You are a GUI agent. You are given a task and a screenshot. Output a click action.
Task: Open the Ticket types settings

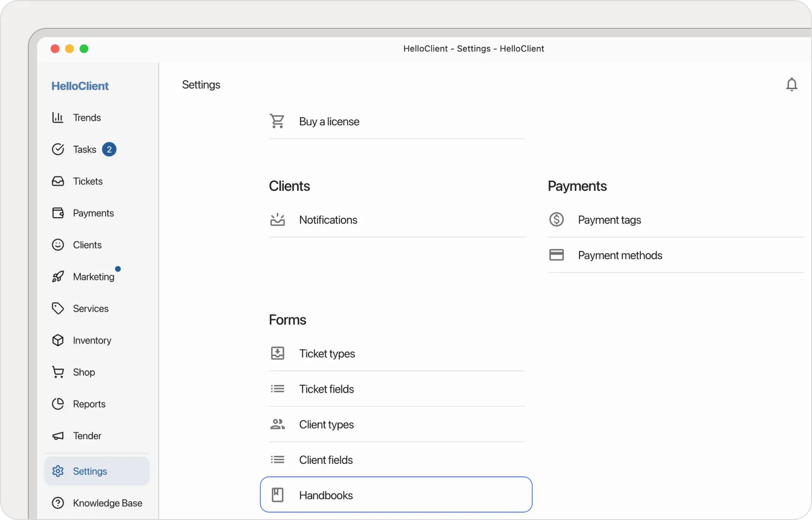[x=327, y=354]
